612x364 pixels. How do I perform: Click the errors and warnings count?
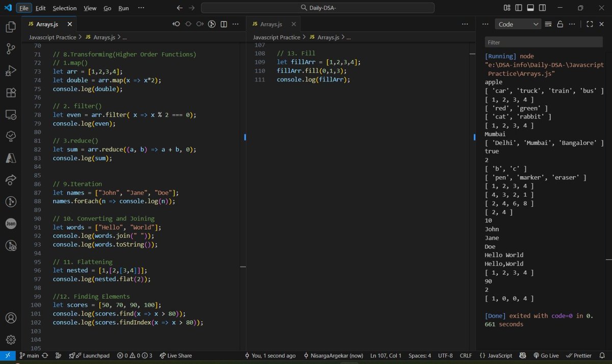(x=135, y=355)
